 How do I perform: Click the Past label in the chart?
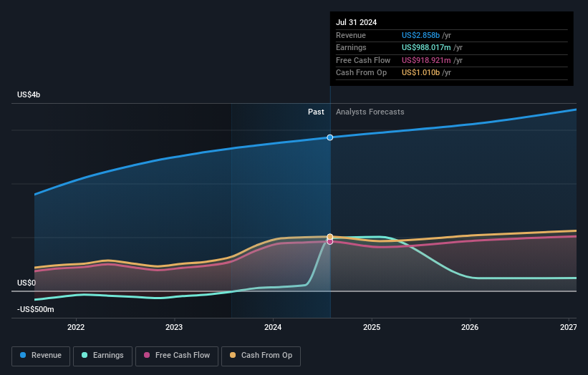pyautogui.click(x=316, y=112)
